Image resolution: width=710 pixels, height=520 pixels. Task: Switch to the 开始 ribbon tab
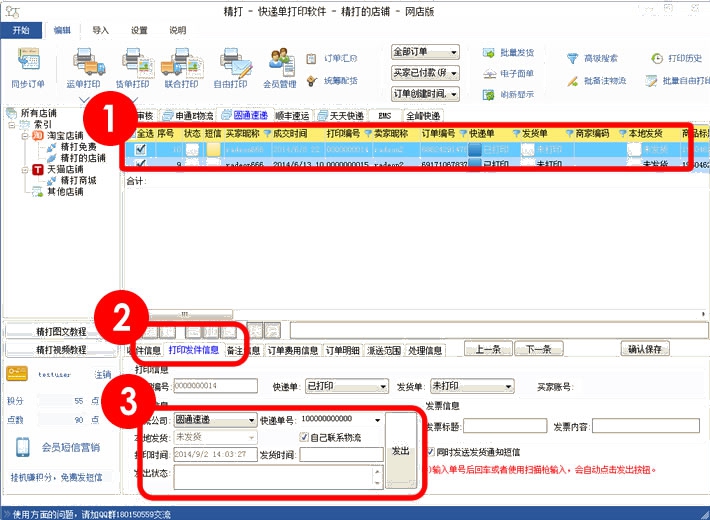(x=21, y=30)
